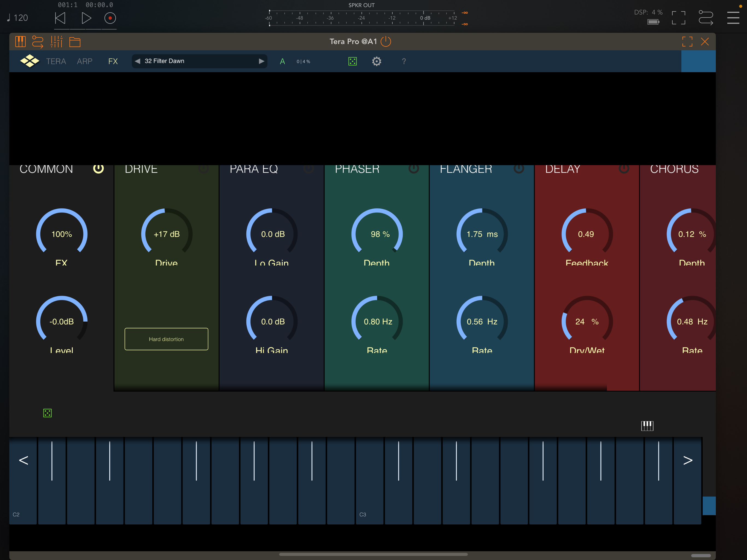The height and width of the screenshot is (560, 747).
Task: Click the DSP 4 % indicator
Action: (x=648, y=12)
